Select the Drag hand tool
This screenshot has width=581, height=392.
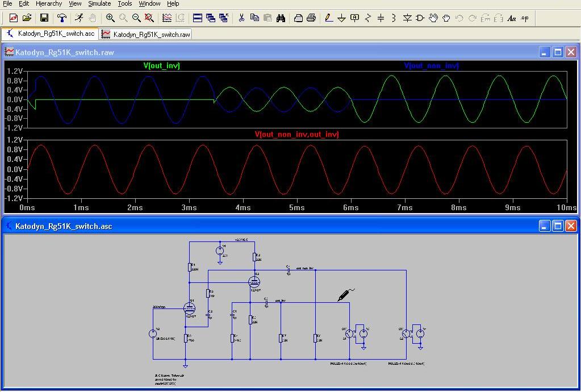(446, 18)
